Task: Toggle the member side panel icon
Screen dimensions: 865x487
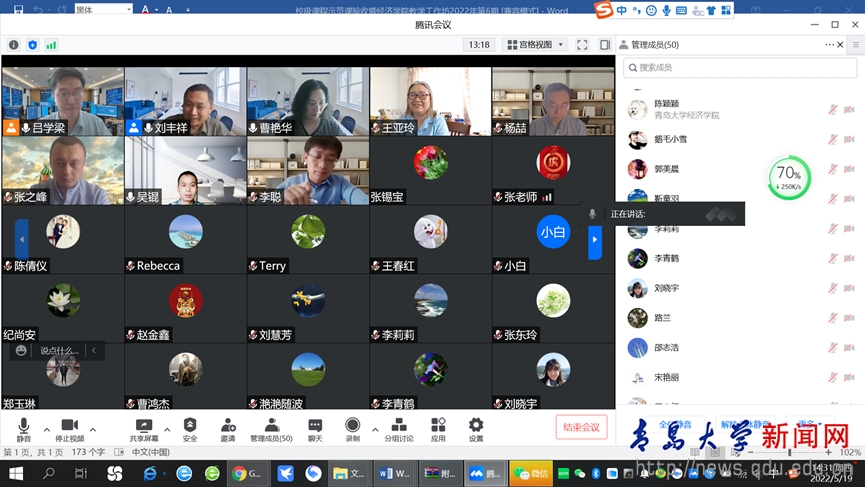Action: [x=605, y=45]
